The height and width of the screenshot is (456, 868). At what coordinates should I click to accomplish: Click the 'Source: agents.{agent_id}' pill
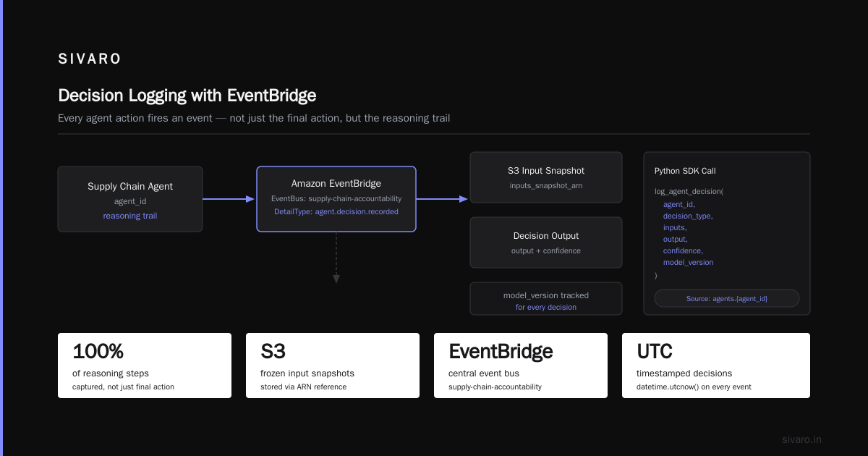pyautogui.click(x=727, y=298)
